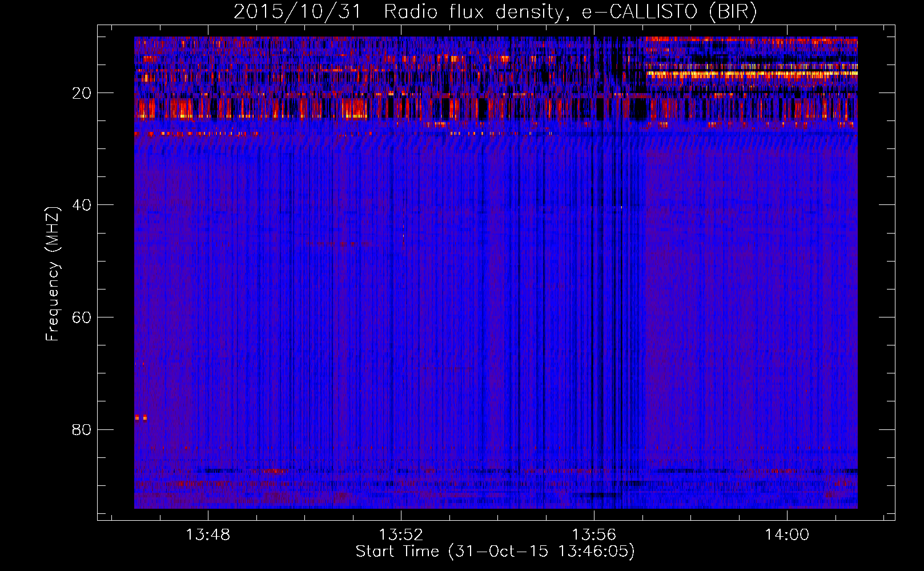Select the 13:52 time tick label
The image size is (924, 571).
[401, 534]
